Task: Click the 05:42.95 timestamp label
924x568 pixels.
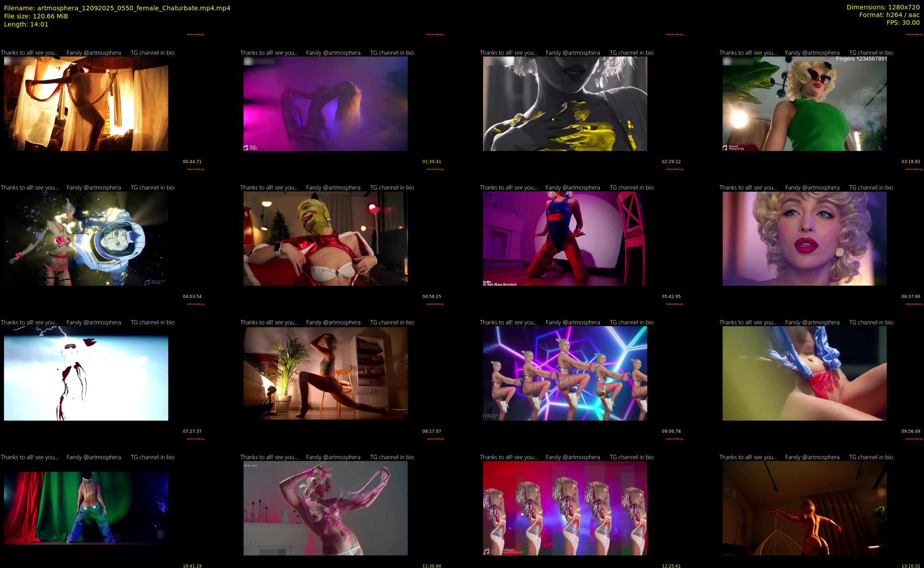Action: (671, 297)
